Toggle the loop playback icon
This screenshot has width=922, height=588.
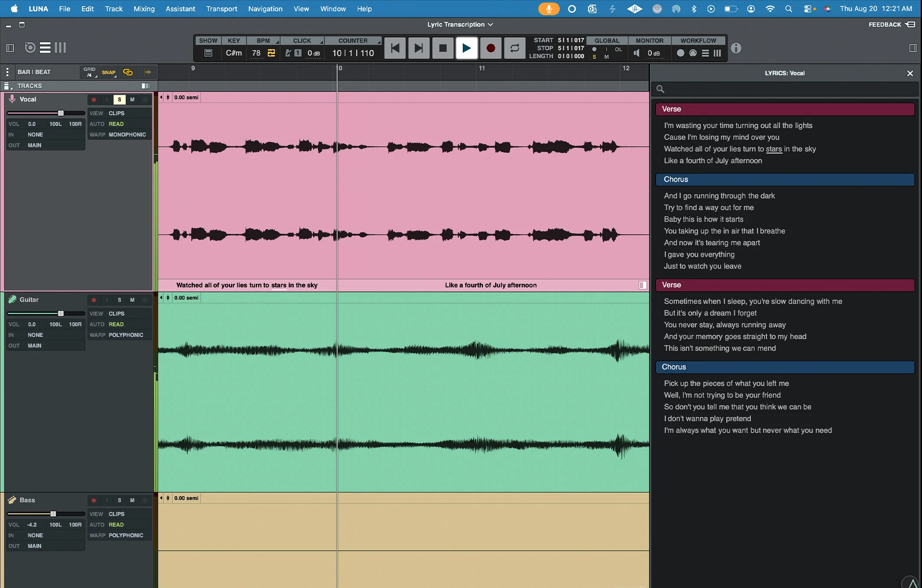coord(514,48)
